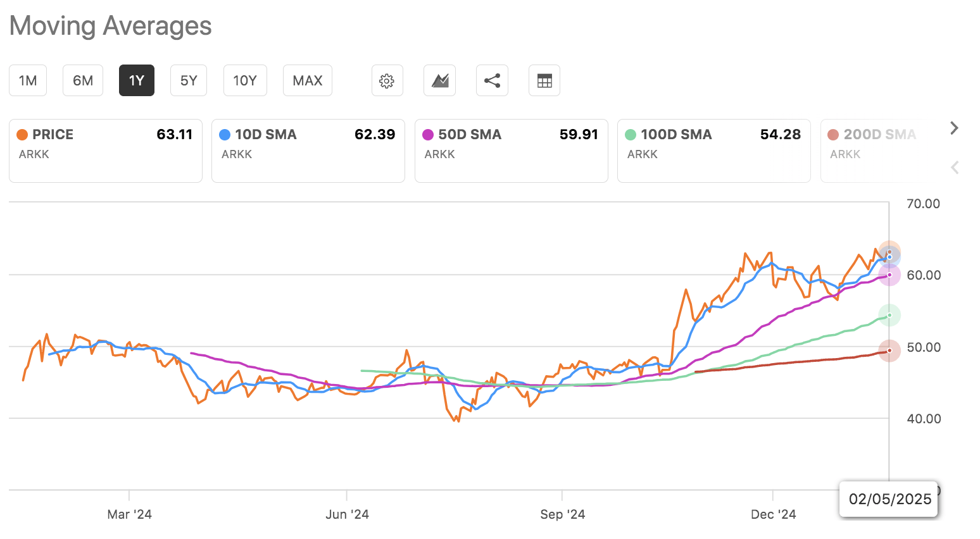This screenshot has height=539, width=980.
Task: Click the 10Y range button
Action: click(245, 80)
